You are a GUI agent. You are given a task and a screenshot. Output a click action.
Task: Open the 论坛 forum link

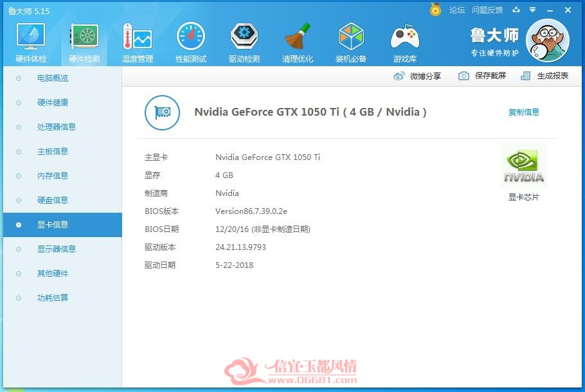pyautogui.click(x=456, y=10)
